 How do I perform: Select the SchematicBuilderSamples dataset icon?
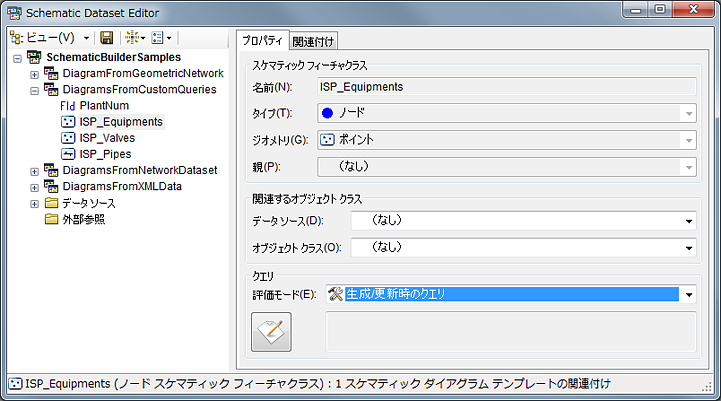coord(34,57)
